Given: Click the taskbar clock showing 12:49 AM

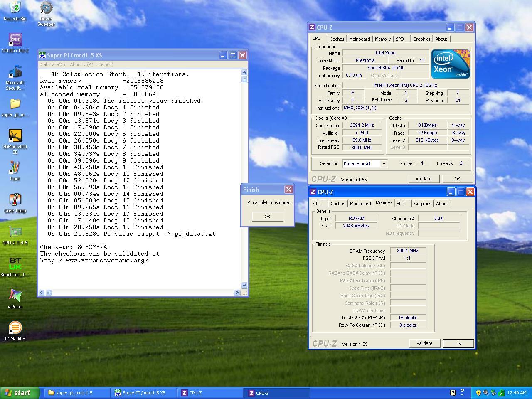Looking at the screenshot, I should (x=517, y=393).
